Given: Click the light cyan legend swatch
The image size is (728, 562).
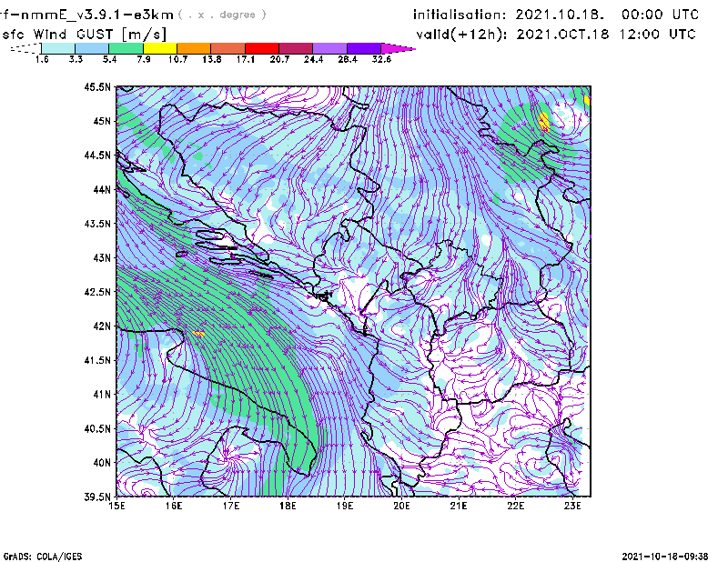Looking at the screenshot, I should pyautogui.click(x=58, y=48).
